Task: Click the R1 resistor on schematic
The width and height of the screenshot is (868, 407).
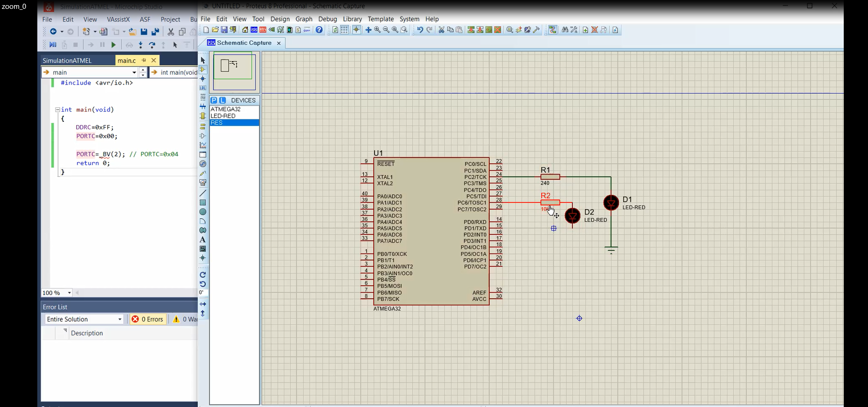Action: click(x=550, y=177)
